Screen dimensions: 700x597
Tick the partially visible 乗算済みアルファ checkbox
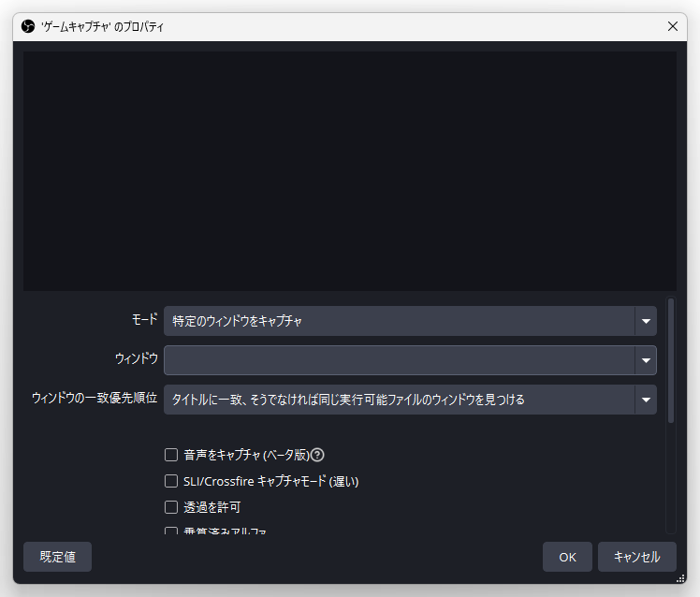(x=171, y=531)
